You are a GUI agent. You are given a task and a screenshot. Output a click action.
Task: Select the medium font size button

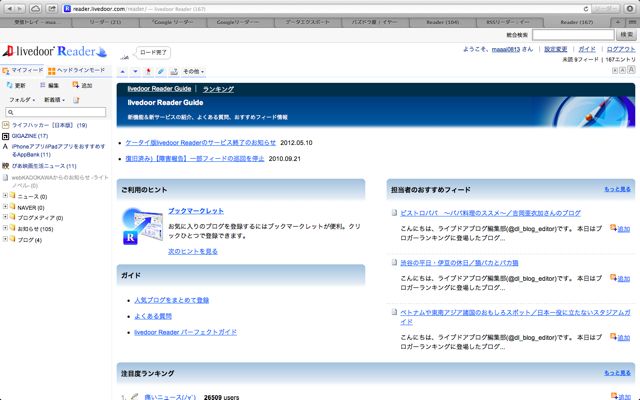pyautogui.click(x=622, y=70)
